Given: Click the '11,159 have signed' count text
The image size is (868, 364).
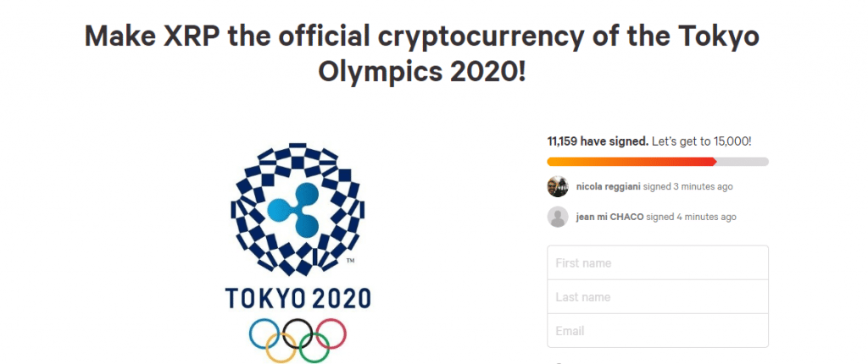Looking at the screenshot, I should pyautogui.click(x=598, y=141).
